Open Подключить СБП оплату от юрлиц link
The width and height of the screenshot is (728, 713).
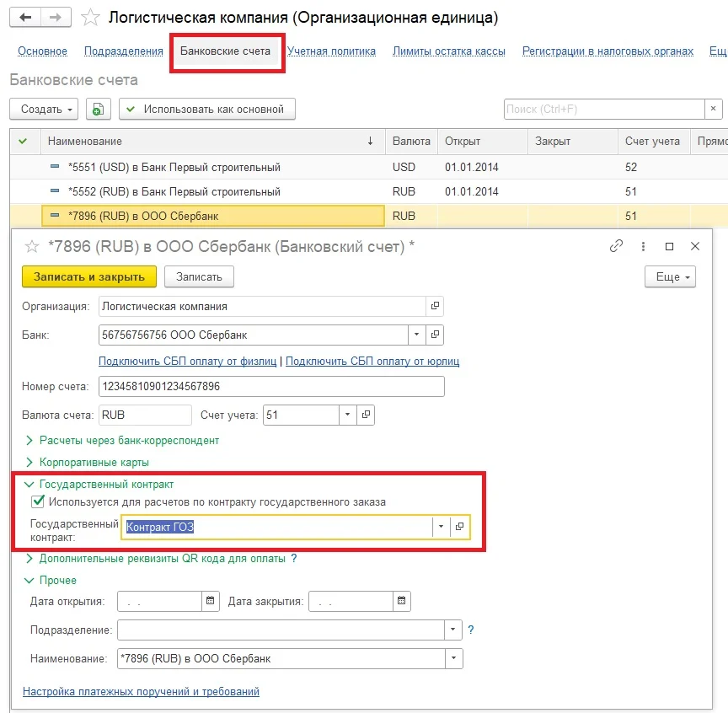coord(372,361)
